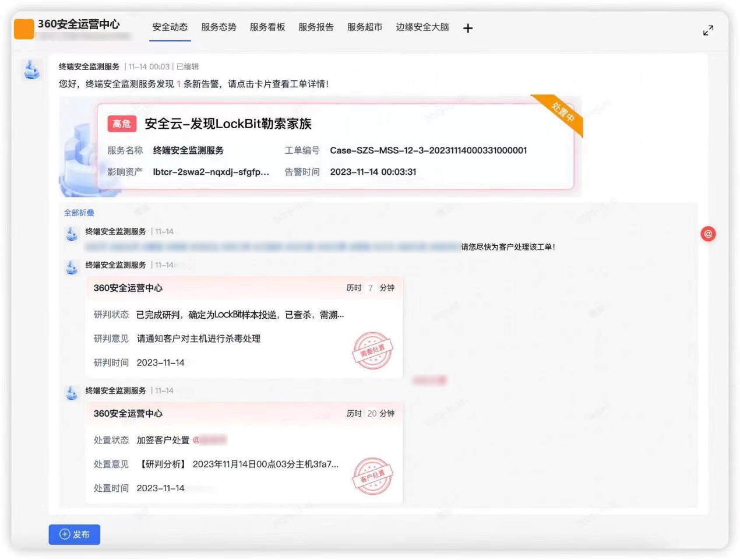Click the 360安全运营中心 header in the 处置 card
The height and width of the screenshot is (560, 740).
click(x=128, y=413)
